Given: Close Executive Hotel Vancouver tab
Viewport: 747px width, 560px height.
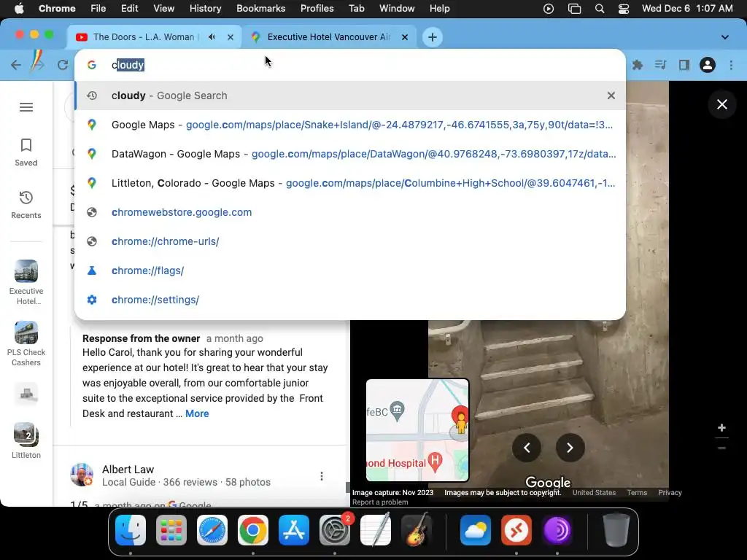Looking at the screenshot, I should 404,36.
